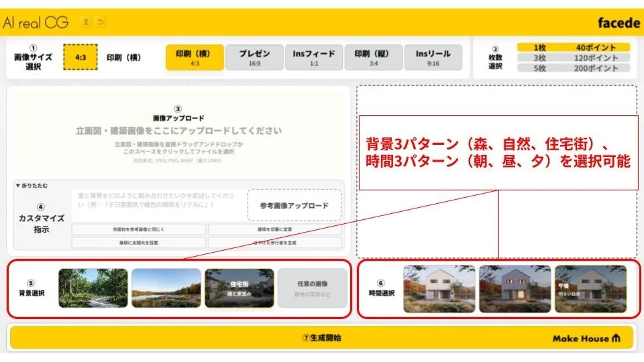Select the 住宅街 residential background thumbnail
This screenshot has width=644, height=362.
point(239,288)
